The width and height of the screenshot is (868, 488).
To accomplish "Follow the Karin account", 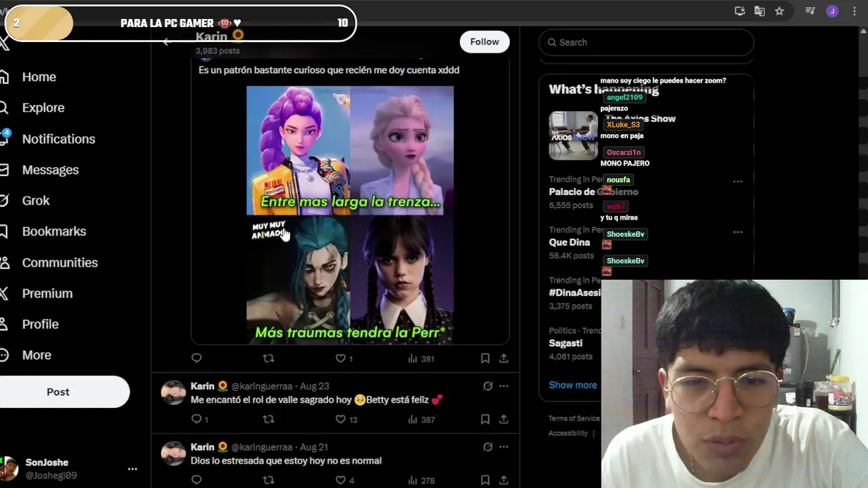I will 484,42.
